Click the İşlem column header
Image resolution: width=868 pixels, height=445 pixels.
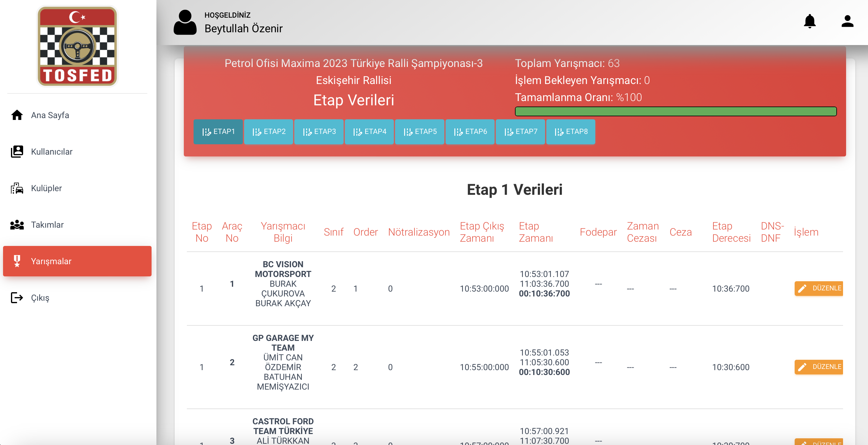806,232
